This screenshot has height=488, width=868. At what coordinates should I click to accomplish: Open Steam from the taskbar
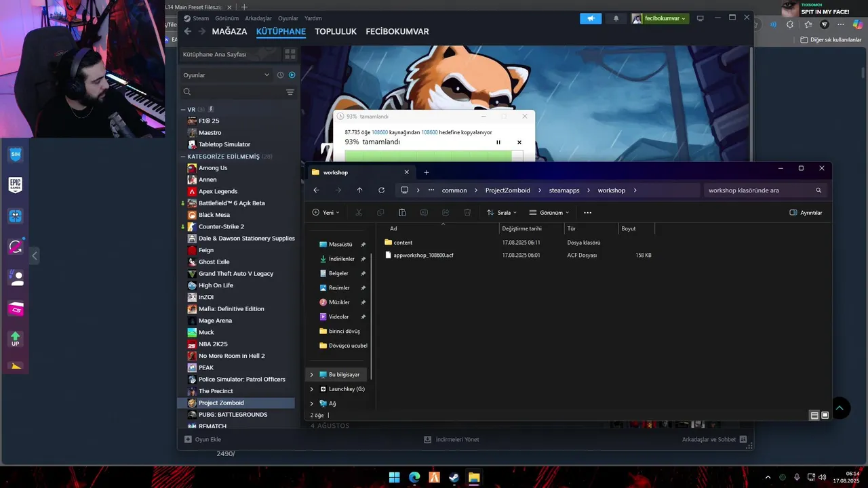click(454, 477)
